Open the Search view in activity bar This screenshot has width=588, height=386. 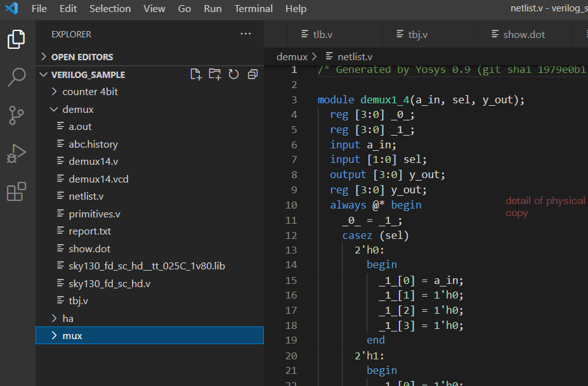16,77
